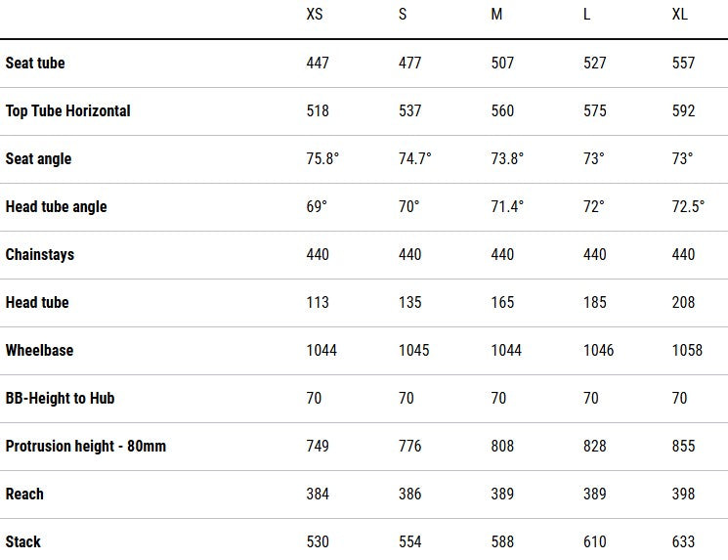Click the XL size column header
The width and height of the screenshot is (728, 560).
680,15
